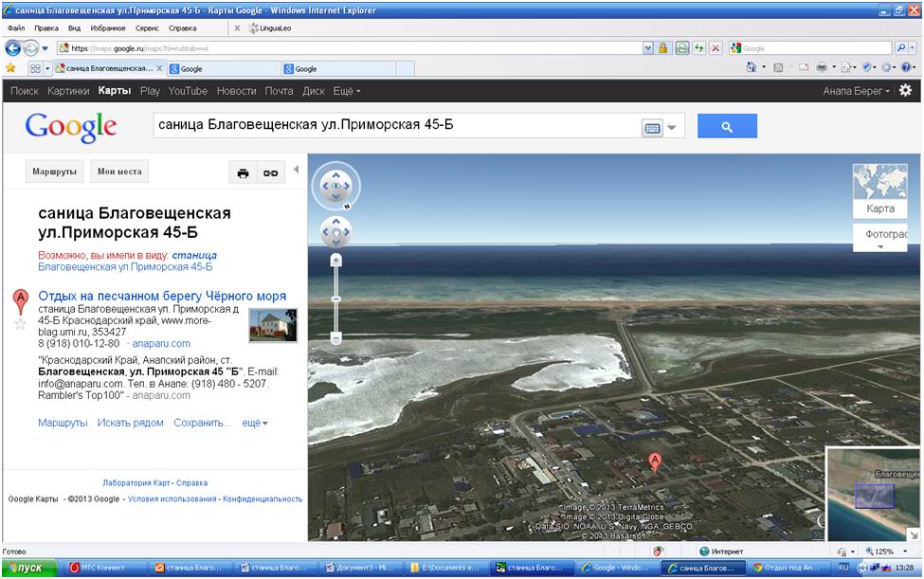Open the Сервис menu

tap(147, 28)
